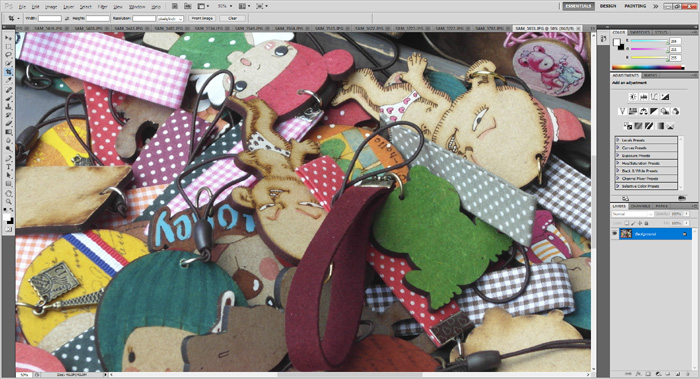Add a Levels adjustment icon

(x=643, y=96)
